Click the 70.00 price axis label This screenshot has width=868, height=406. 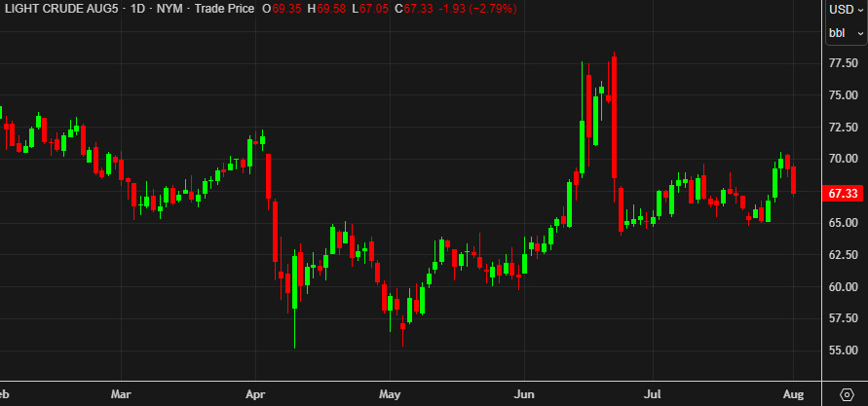point(843,159)
